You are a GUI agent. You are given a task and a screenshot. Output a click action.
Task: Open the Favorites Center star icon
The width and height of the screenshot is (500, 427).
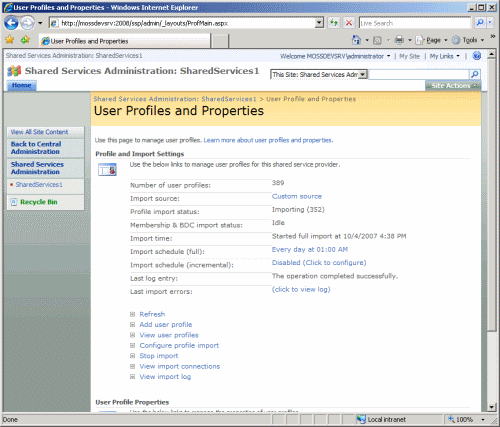10,40
